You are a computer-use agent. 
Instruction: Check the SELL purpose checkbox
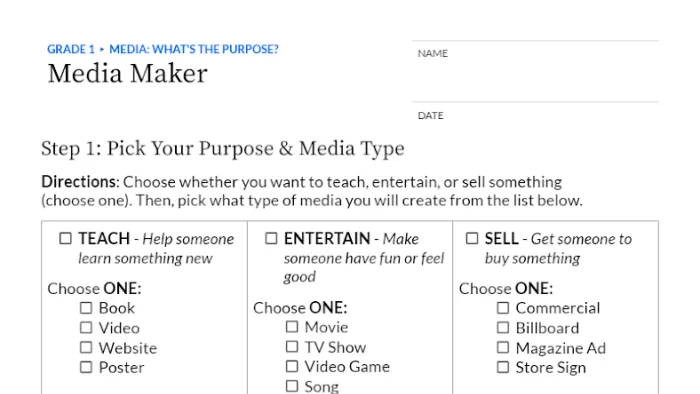click(x=472, y=238)
